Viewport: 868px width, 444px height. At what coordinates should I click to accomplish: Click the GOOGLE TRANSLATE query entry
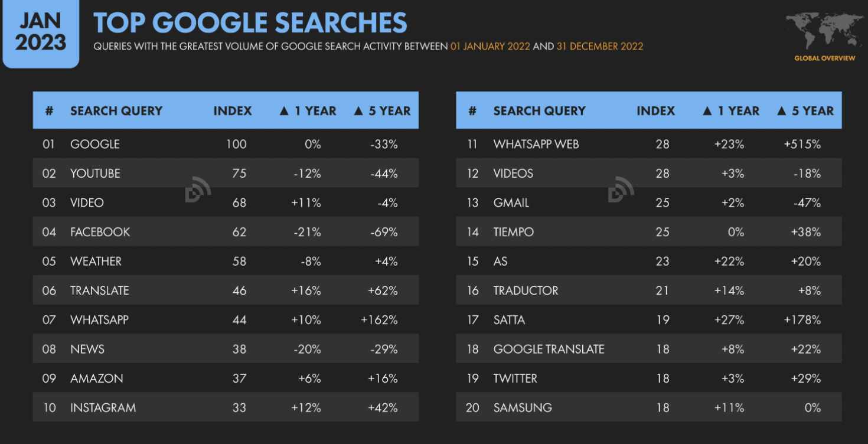549,349
